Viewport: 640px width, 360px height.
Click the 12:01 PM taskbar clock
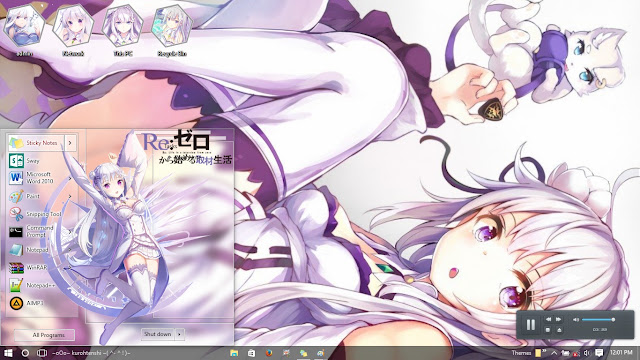click(x=621, y=353)
